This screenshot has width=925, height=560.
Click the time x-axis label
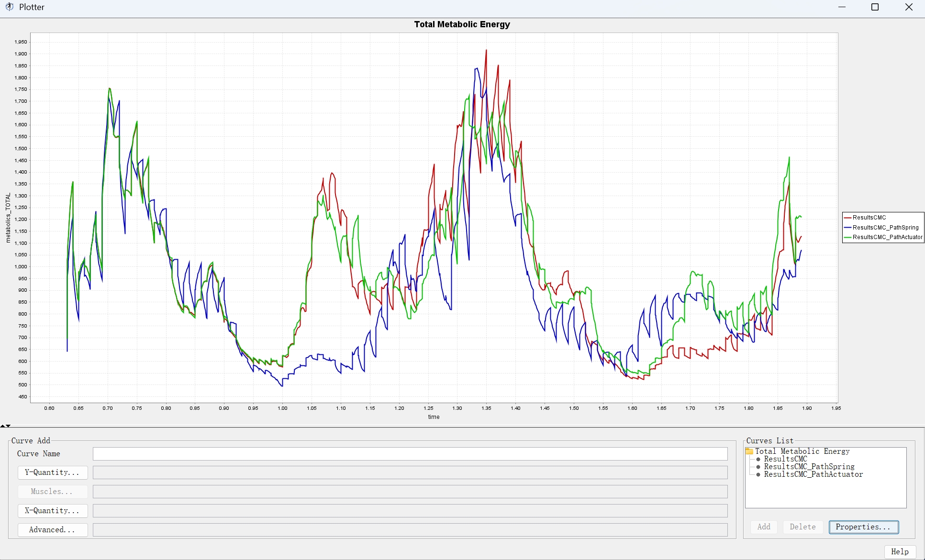pos(434,417)
